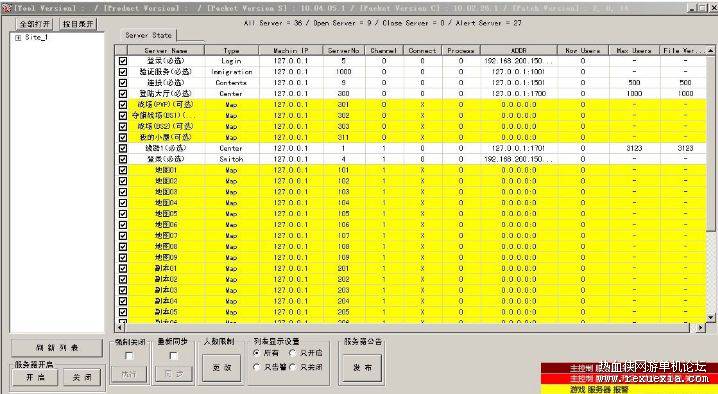The width and height of the screenshot is (718, 394).
Task: Open the Server State tab
Action: (x=148, y=35)
